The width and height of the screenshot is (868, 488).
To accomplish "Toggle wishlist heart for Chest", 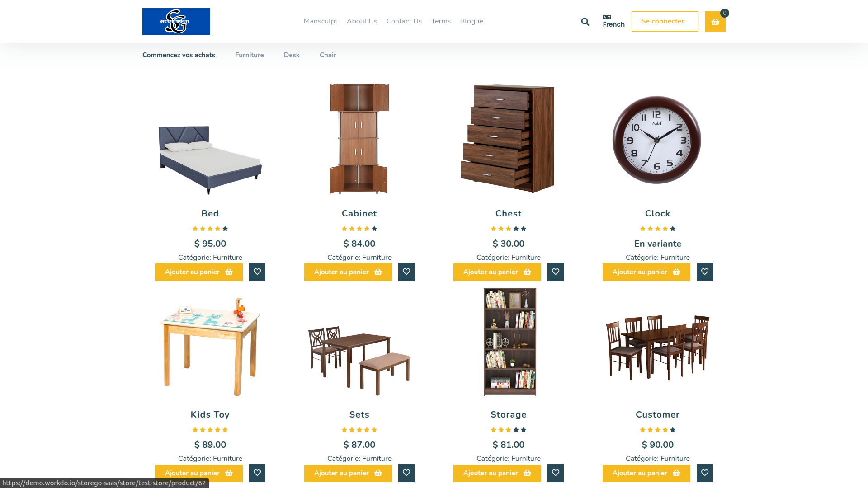I will pos(556,272).
